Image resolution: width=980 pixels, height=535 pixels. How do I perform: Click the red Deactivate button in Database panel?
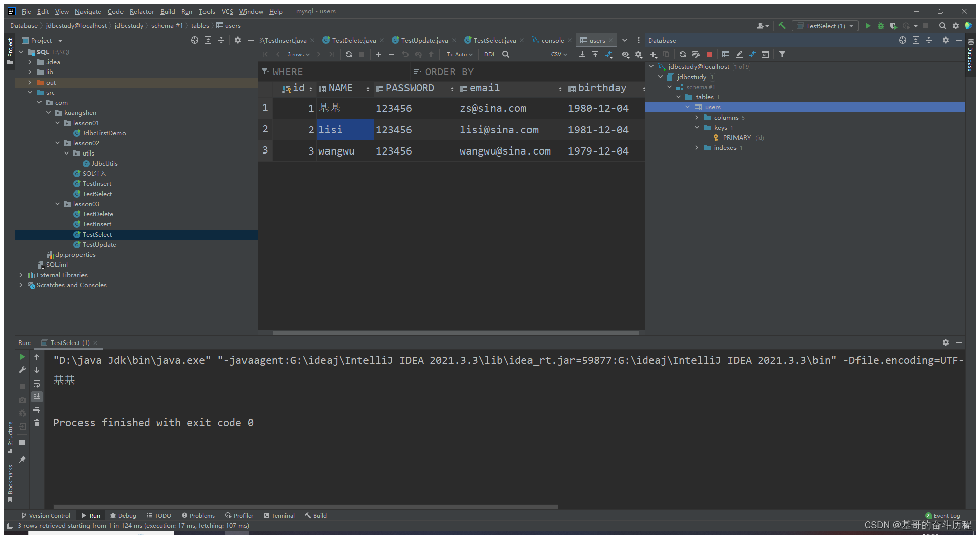pos(709,54)
